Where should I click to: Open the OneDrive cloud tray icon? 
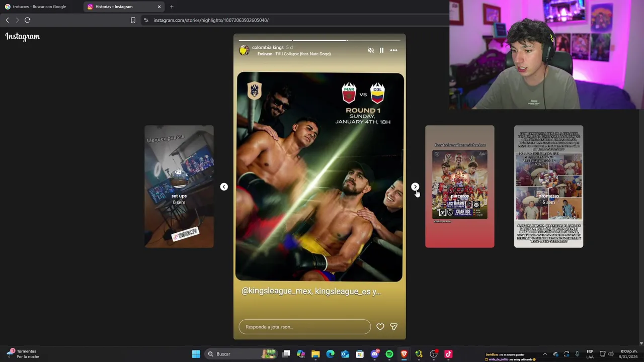pos(555,354)
